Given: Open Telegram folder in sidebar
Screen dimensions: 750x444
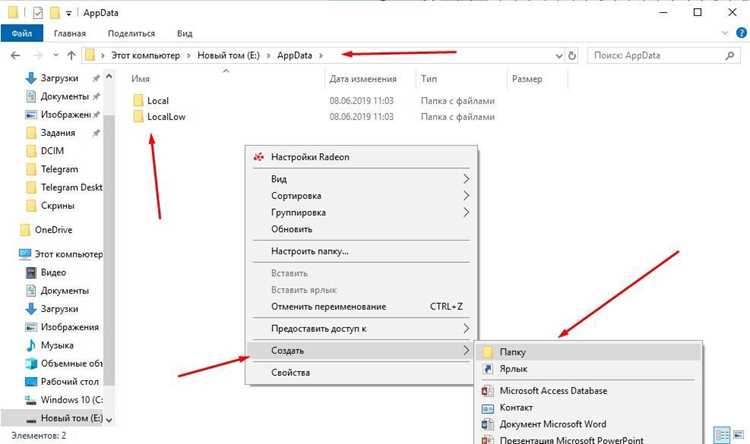Looking at the screenshot, I should [59, 169].
